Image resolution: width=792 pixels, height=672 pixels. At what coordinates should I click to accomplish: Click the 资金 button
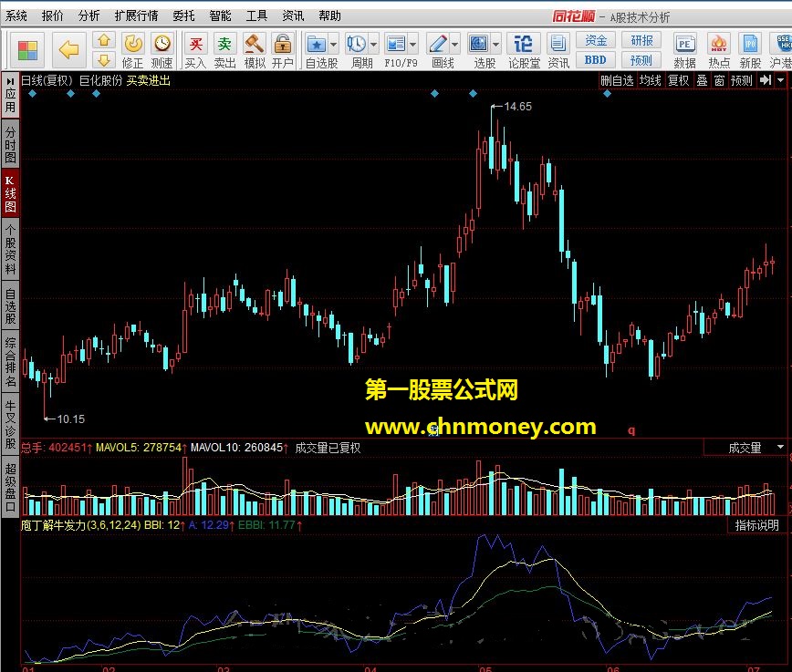596,40
